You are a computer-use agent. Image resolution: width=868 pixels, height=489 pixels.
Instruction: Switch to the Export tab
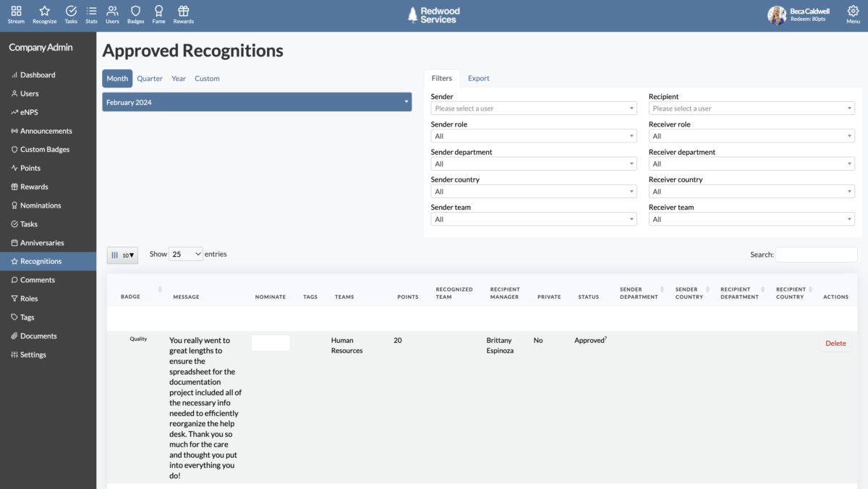point(480,77)
